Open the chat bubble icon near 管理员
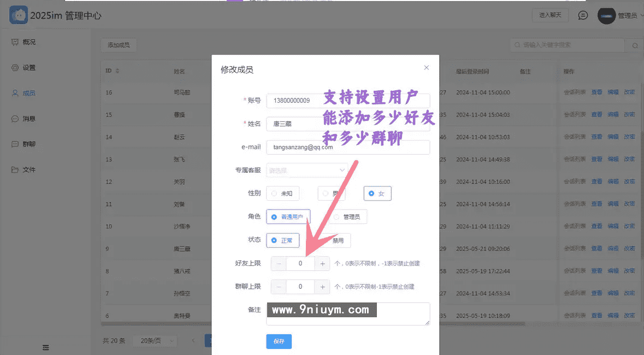This screenshot has height=355, width=644. point(582,15)
